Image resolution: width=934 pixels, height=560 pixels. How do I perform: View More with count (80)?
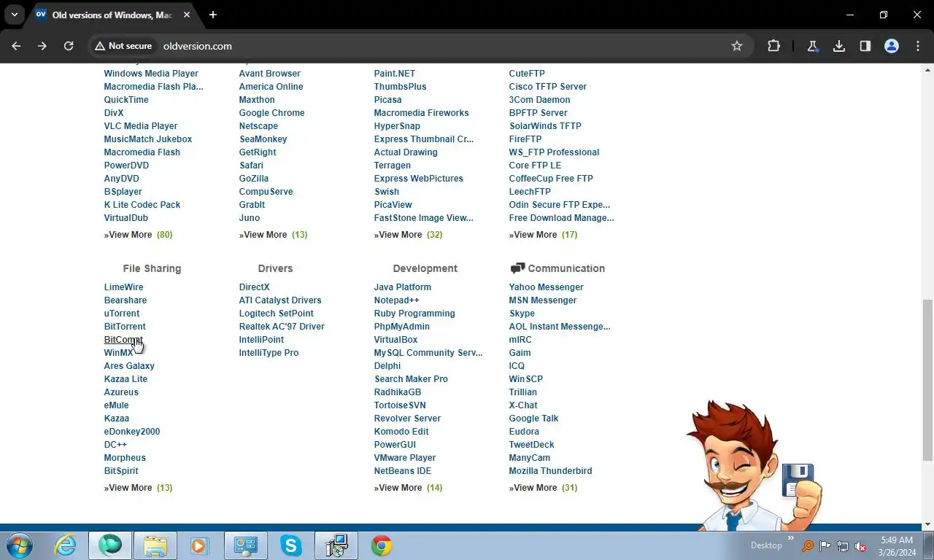point(138,235)
